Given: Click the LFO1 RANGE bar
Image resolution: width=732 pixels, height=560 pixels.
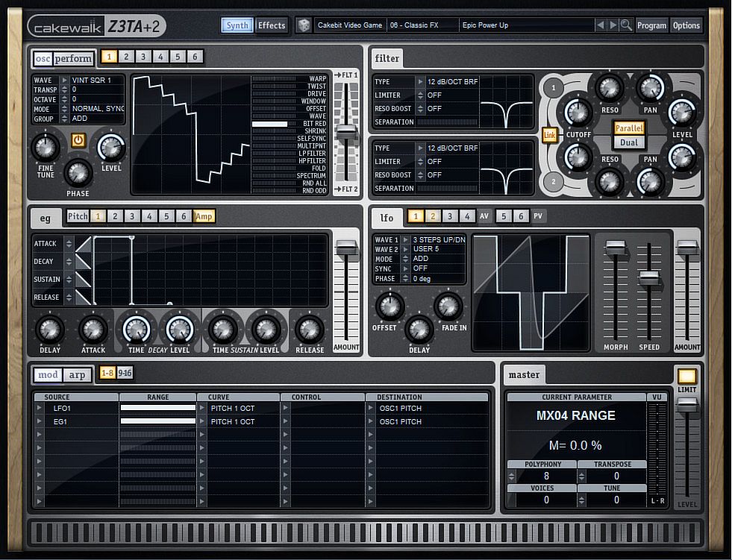Looking at the screenshot, I should point(157,408).
